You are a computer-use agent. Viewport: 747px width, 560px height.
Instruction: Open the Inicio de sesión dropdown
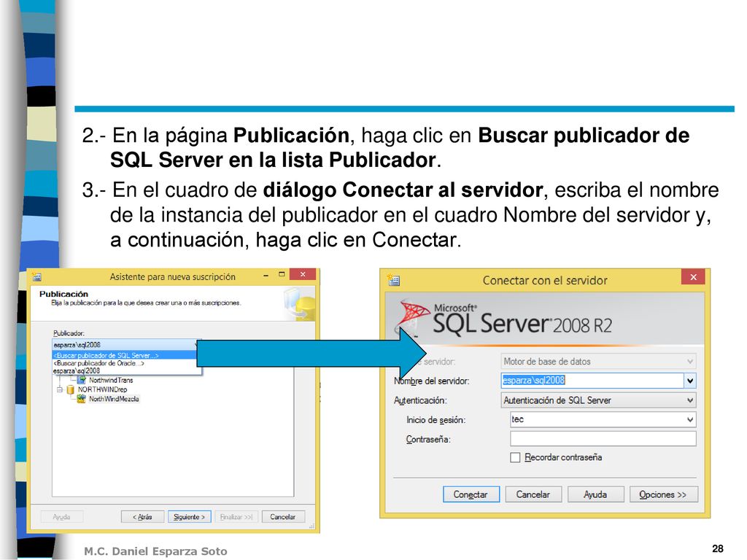click(690, 419)
